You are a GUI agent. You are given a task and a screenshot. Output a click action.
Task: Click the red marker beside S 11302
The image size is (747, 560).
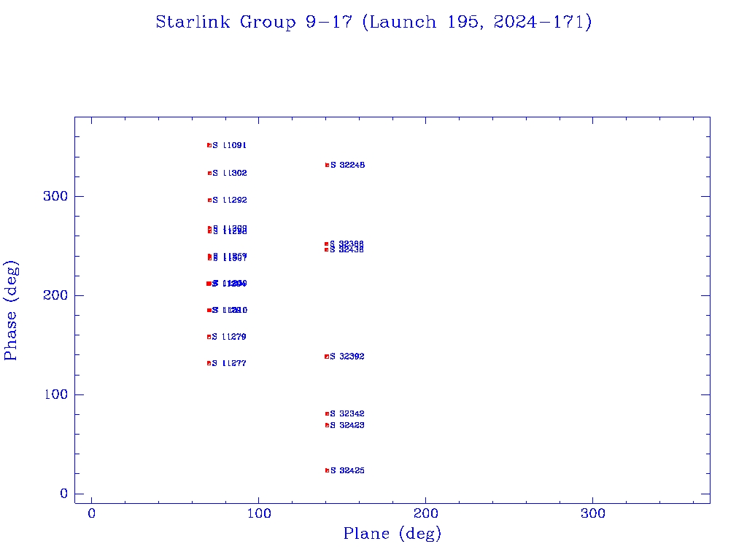(209, 173)
